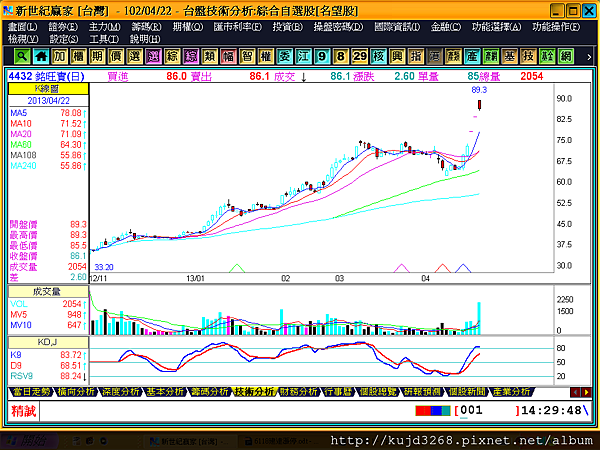Click the KD,J indicator panel header
This screenshot has width=600, height=450.
tap(48, 342)
